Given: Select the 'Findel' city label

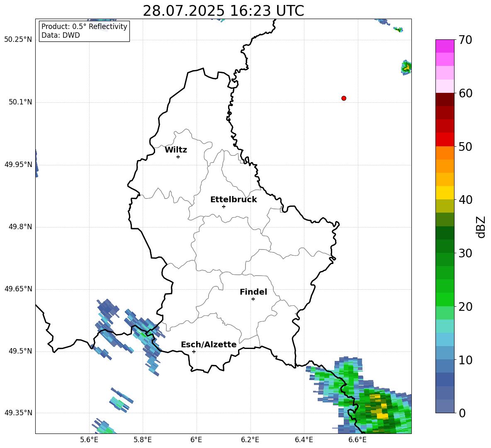Looking at the screenshot, I should point(253,292).
